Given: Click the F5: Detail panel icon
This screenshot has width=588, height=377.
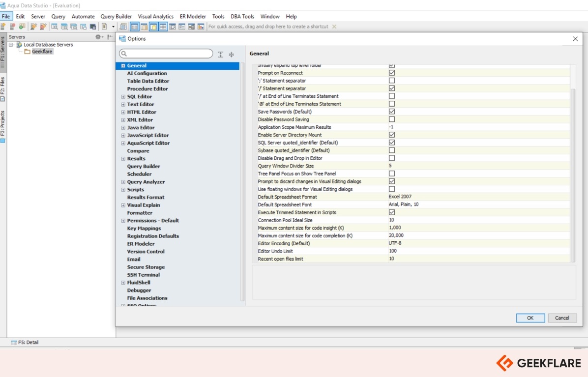Looking at the screenshot, I should click(x=14, y=343).
